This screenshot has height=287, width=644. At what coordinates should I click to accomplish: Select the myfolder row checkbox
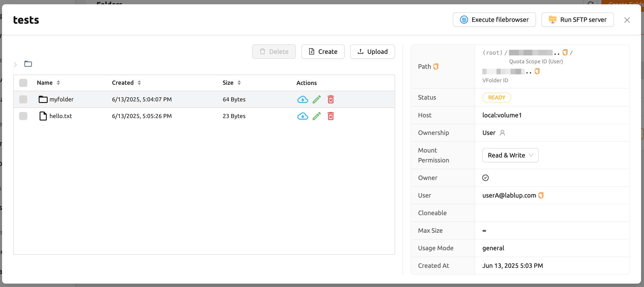coord(23,99)
